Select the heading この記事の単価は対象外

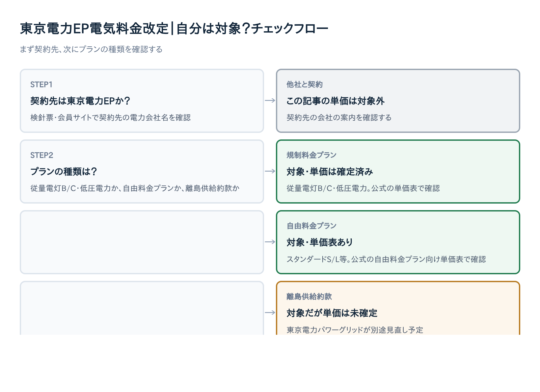pos(336,101)
